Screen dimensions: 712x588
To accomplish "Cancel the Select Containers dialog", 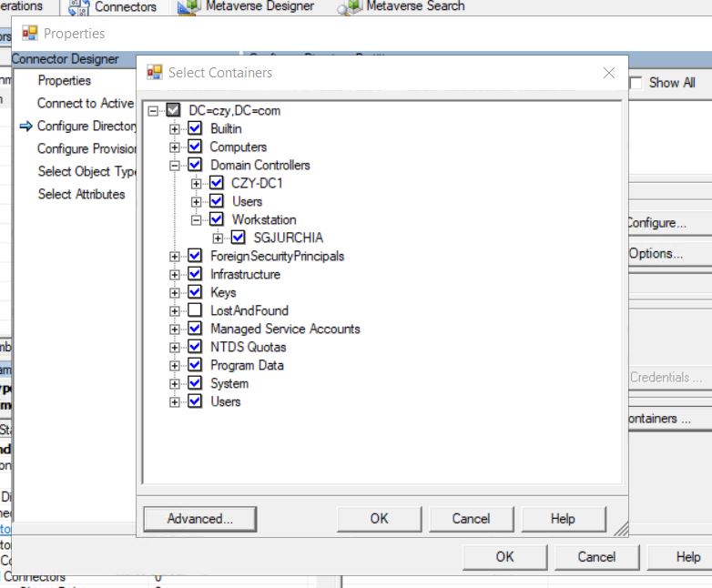I will pos(471,519).
